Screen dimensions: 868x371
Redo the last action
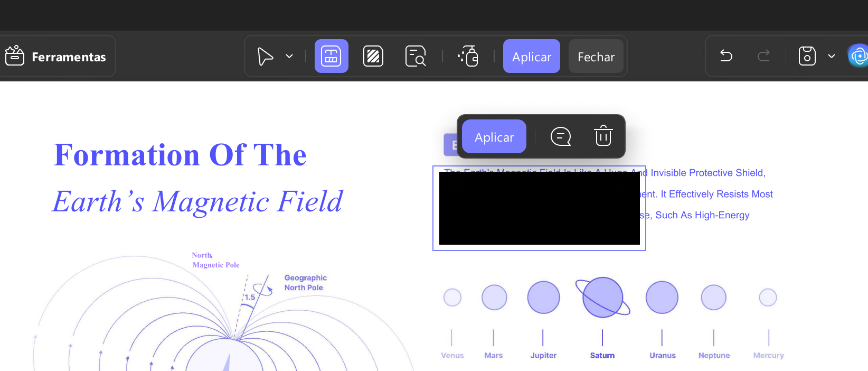coord(763,56)
